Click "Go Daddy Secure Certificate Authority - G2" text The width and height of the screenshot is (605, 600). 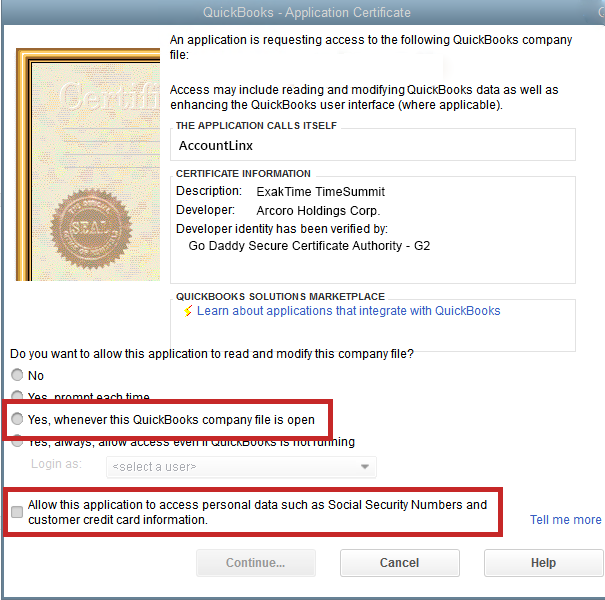(309, 246)
